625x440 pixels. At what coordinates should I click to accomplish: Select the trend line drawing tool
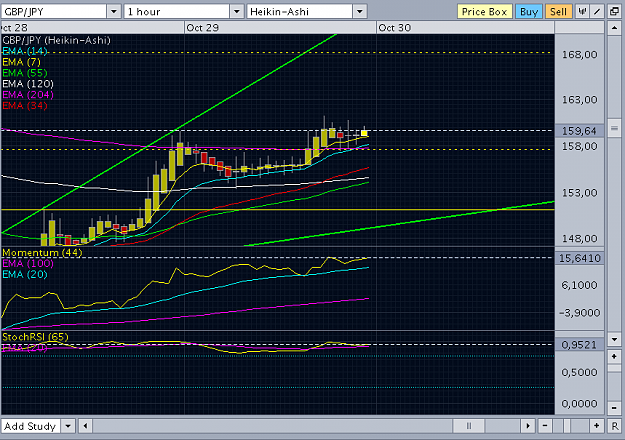[597, 12]
